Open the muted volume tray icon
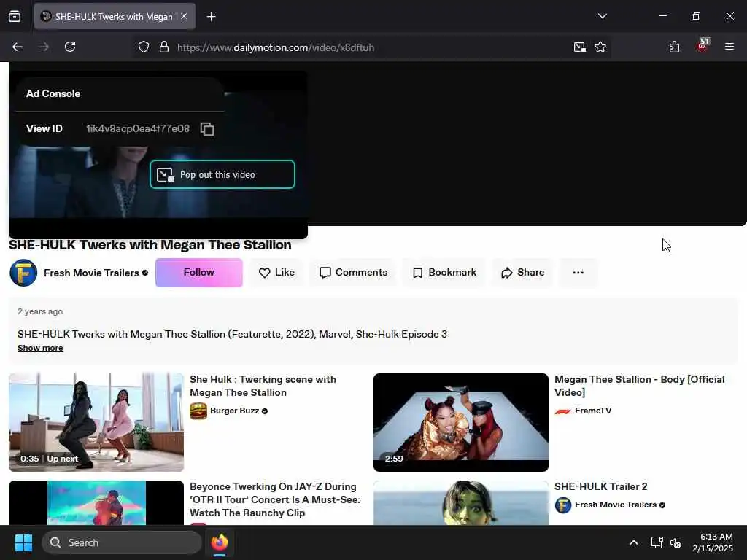Viewport: 747px width, 560px height. point(675,542)
